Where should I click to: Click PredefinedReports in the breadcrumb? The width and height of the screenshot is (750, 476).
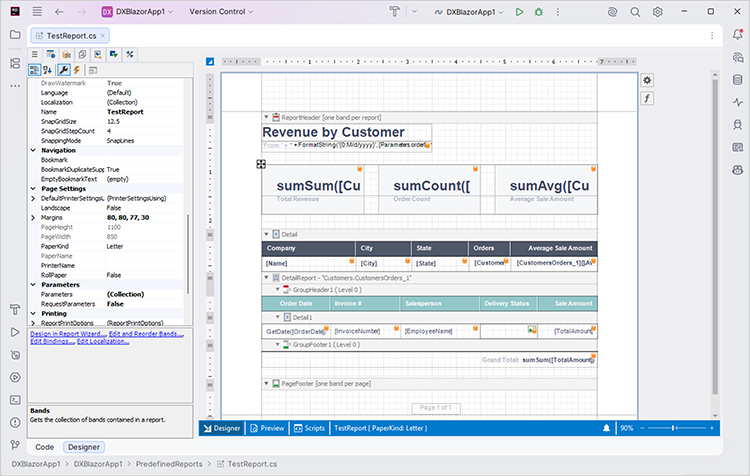[x=169, y=464]
